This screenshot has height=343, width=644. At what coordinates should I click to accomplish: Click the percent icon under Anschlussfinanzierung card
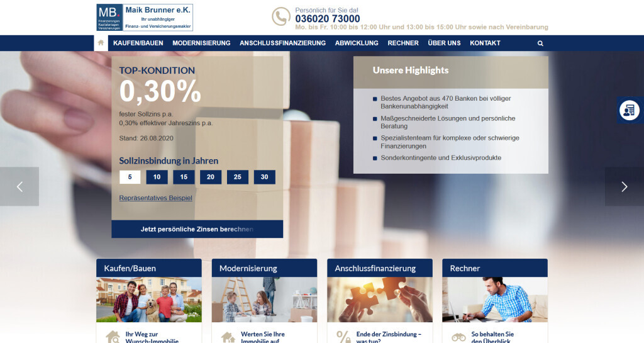[x=343, y=337]
